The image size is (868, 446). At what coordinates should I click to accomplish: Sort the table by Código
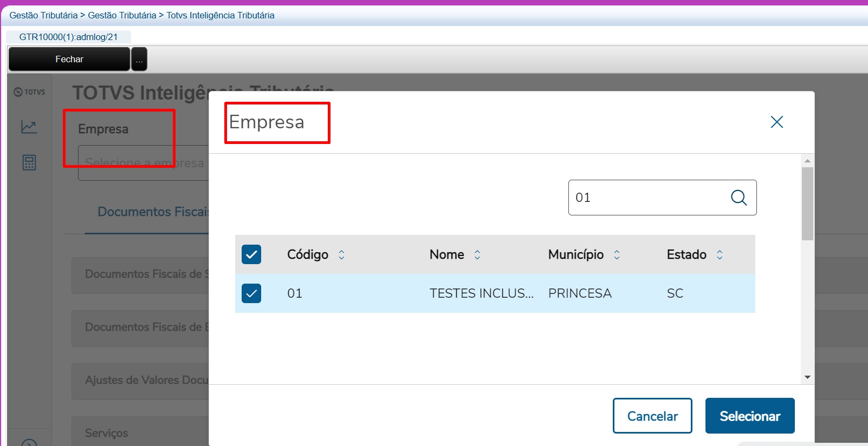point(341,255)
